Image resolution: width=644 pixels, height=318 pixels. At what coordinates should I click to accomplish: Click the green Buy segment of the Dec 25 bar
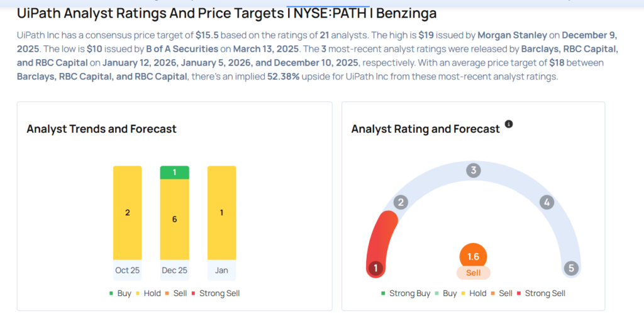click(x=174, y=173)
